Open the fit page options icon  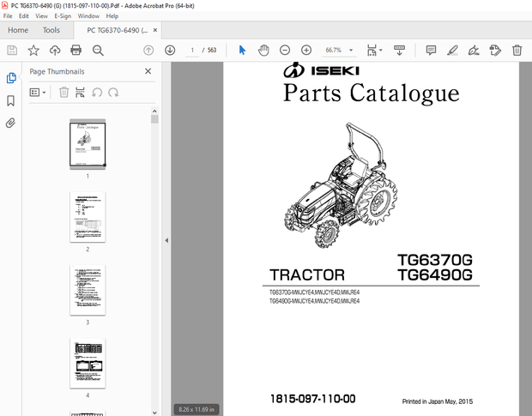(x=374, y=51)
